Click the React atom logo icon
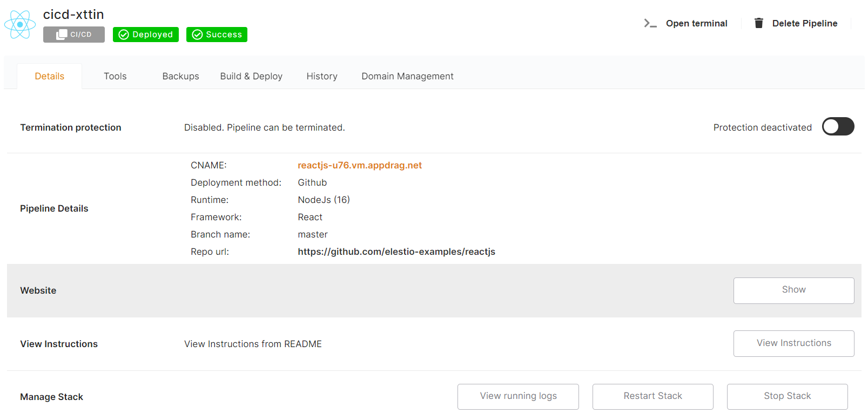 [x=20, y=24]
